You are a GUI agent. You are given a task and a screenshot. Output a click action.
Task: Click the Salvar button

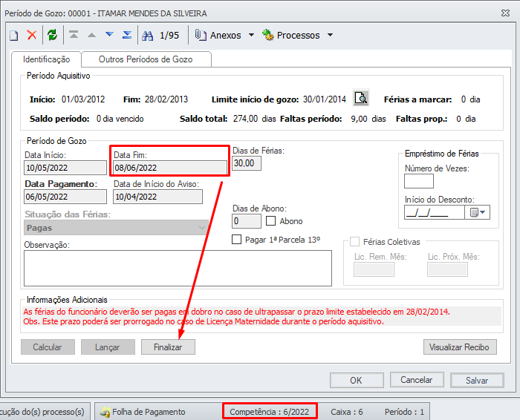pyautogui.click(x=477, y=380)
